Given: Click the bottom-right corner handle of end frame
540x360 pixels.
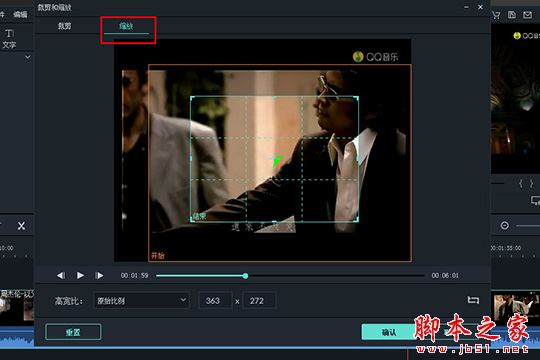Looking at the screenshot, I should (x=357, y=220).
